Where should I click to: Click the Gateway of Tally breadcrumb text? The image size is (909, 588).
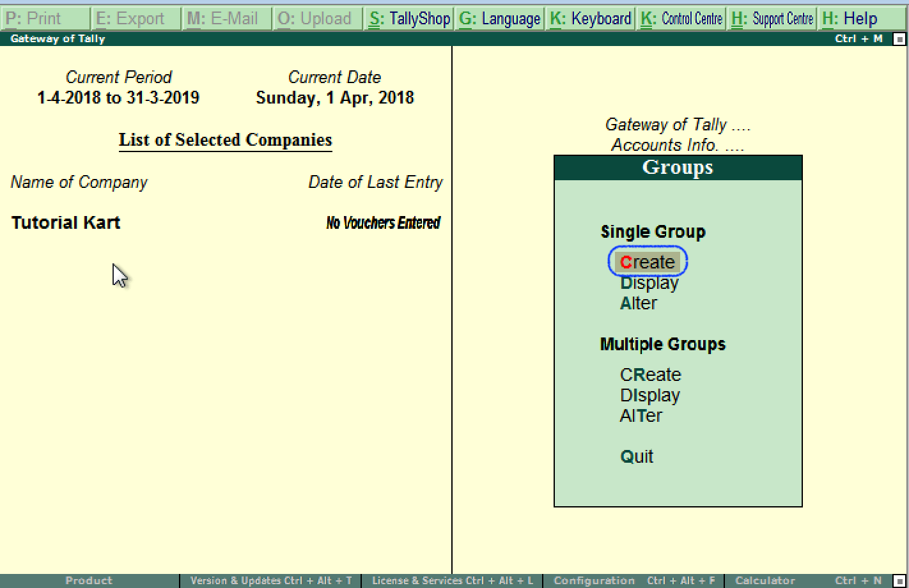pos(678,125)
